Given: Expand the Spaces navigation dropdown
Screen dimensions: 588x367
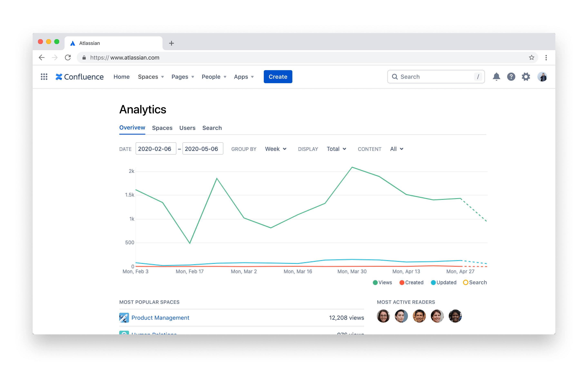Looking at the screenshot, I should [x=150, y=76].
